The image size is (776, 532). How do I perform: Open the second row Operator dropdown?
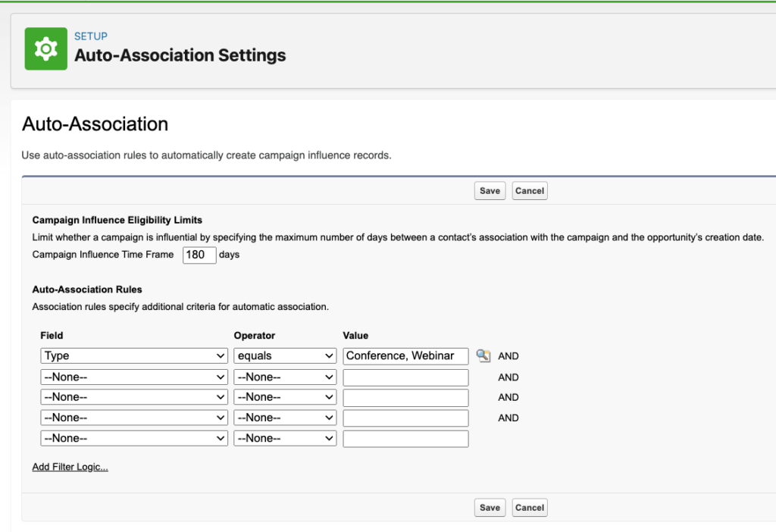tap(285, 377)
